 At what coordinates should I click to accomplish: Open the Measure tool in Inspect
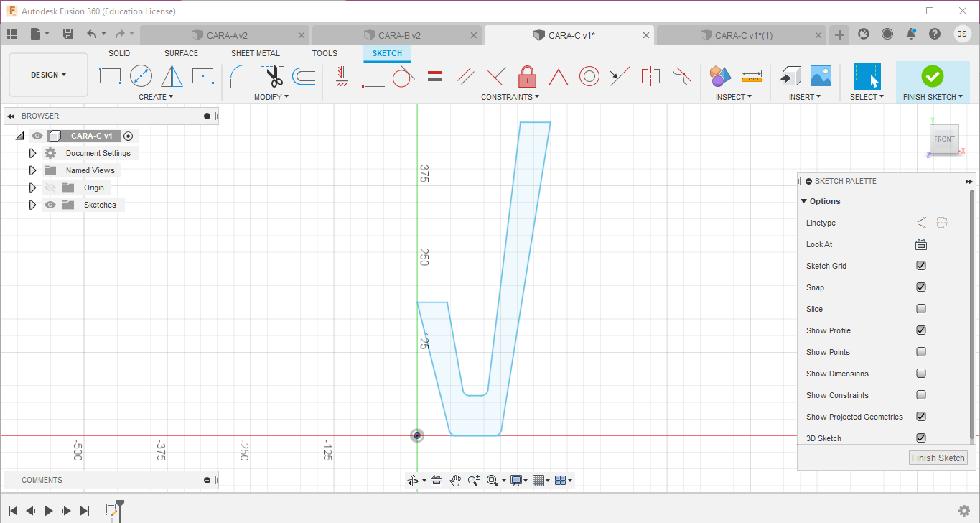pos(752,75)
